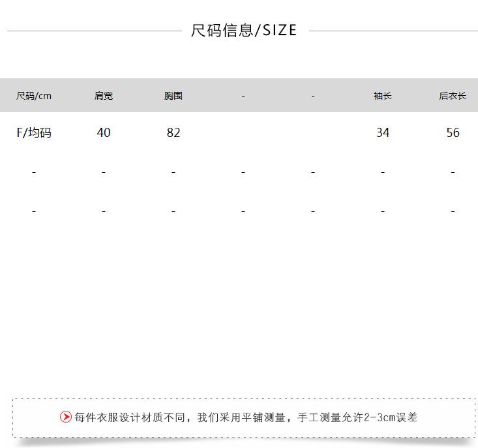Screen dimensions: 478x448
Task: Click the header dash left of 袖长
Action: pyautogui.click(x=313, y=96)
